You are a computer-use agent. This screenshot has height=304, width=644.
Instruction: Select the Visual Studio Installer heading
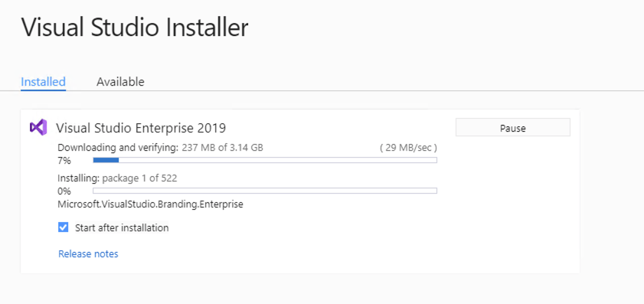[134, 28]
